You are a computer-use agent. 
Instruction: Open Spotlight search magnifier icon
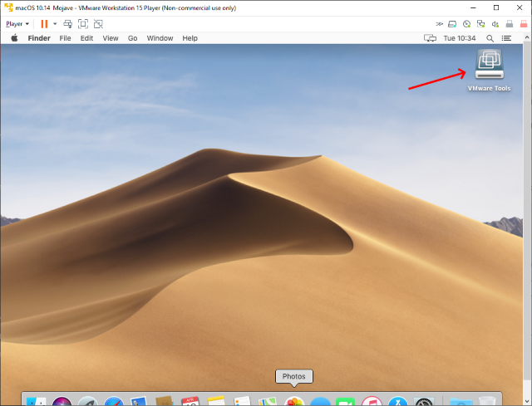pos(490,38)
